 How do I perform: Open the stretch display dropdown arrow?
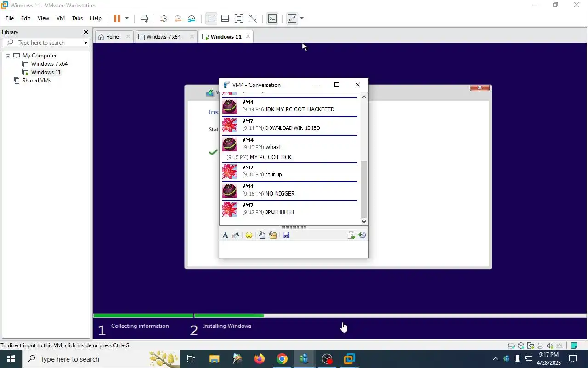click(302, 18)
